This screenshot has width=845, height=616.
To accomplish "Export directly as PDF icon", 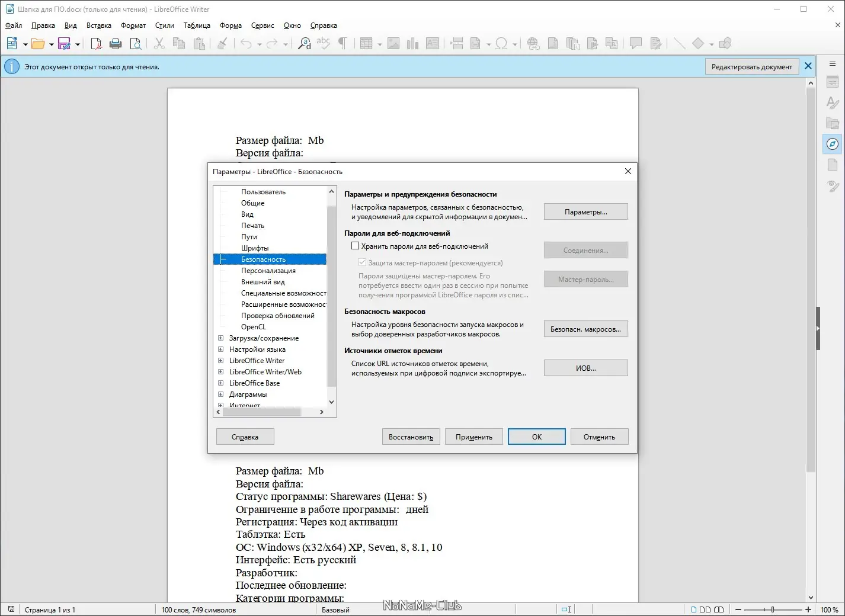I will pyautogui.click(x=96, y=43).
